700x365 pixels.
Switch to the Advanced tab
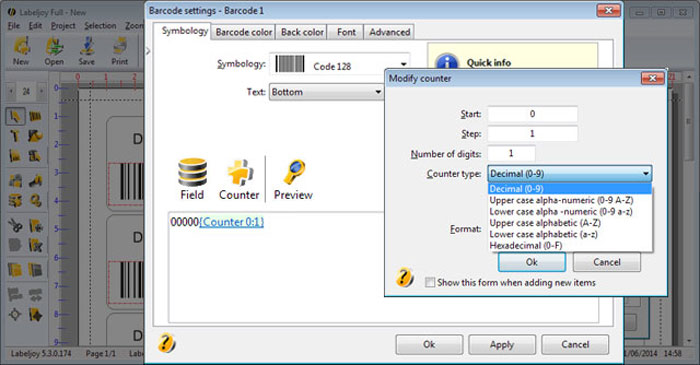(389, 32)
